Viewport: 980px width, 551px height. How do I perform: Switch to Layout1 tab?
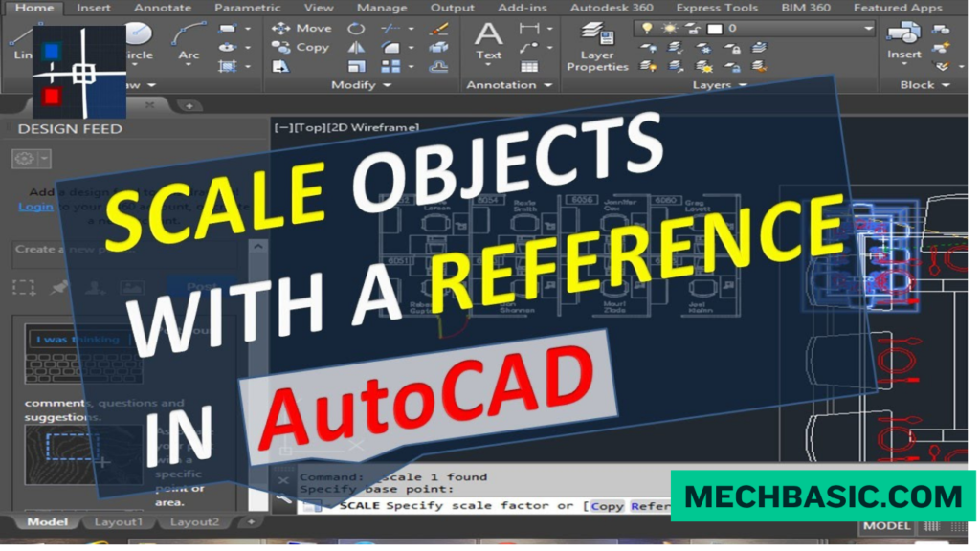coord(118,521)
